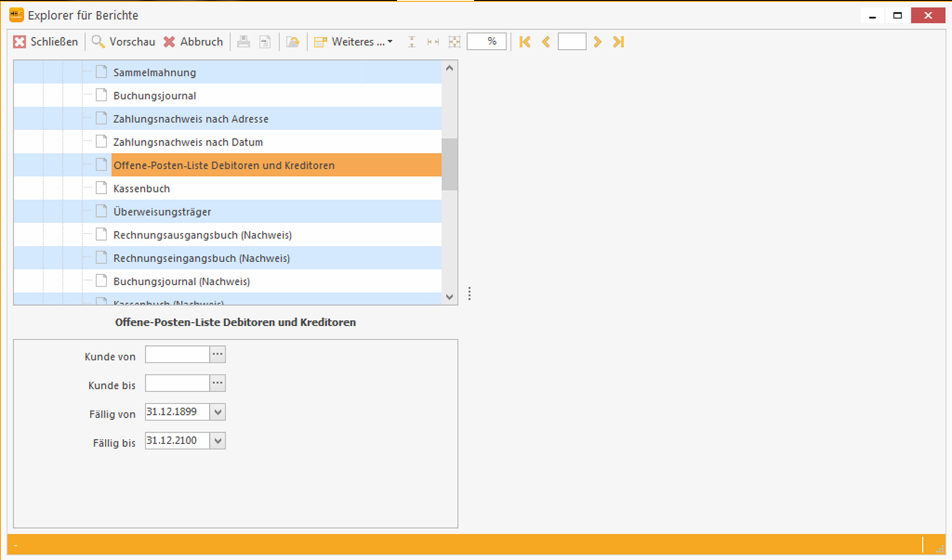The height and width of the screenshot is (560, 952).
Task: Jump to the first page arrow
Action: click(524, 42)
